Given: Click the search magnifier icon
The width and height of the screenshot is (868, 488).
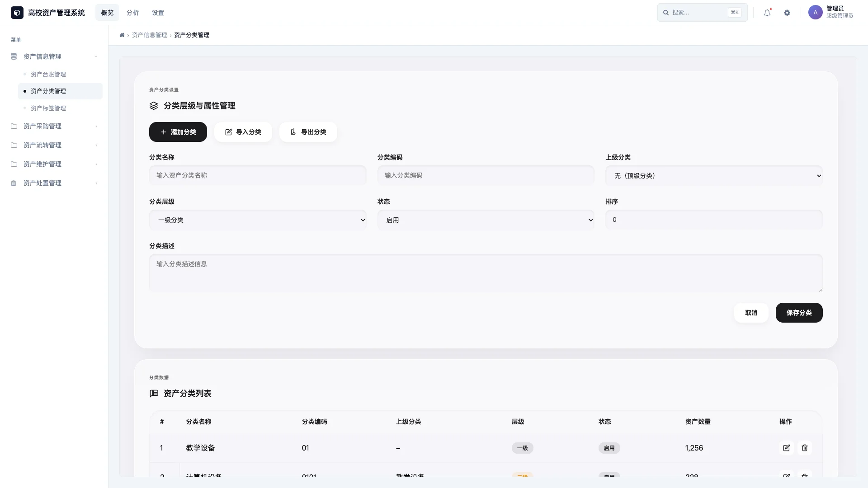Looking at the screenshot, I should 666,13.
